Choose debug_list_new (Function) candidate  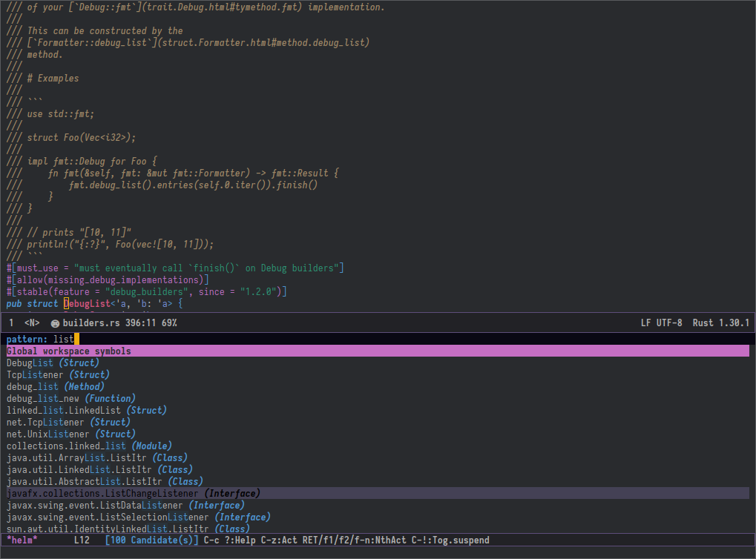[x=71, y=399]
